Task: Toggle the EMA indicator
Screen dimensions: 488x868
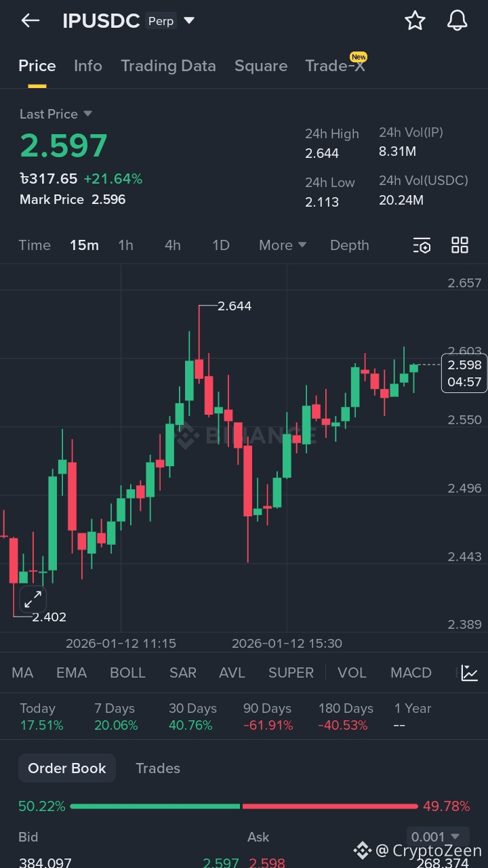Action: point(72,673)
